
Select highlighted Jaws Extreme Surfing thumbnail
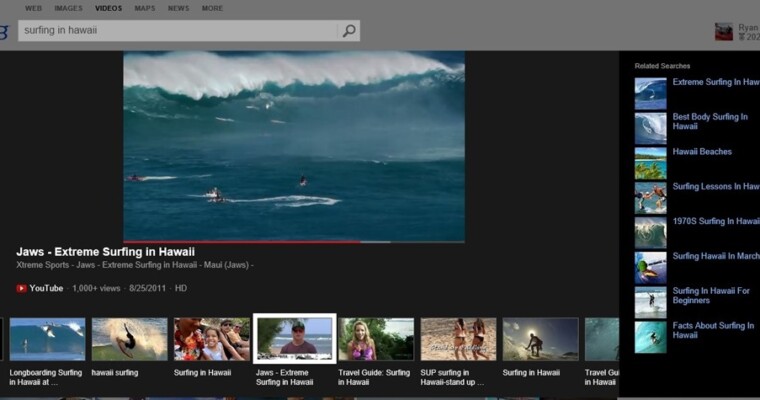(x=294, y=338)
